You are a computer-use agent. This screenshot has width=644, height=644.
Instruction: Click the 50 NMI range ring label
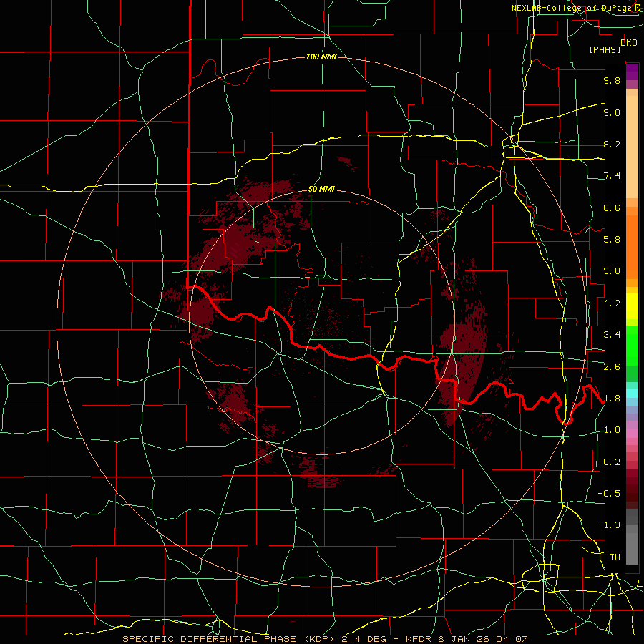click(x=321, y=190)
